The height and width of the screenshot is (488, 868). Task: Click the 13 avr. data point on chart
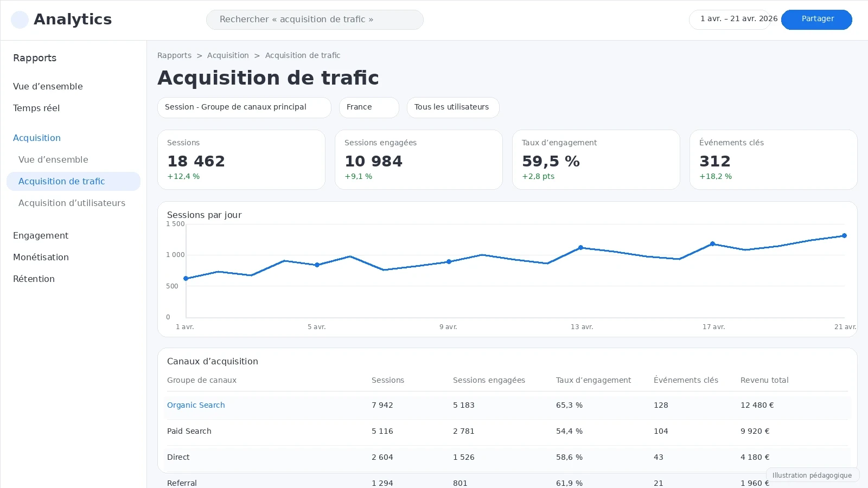click(580, 248)
